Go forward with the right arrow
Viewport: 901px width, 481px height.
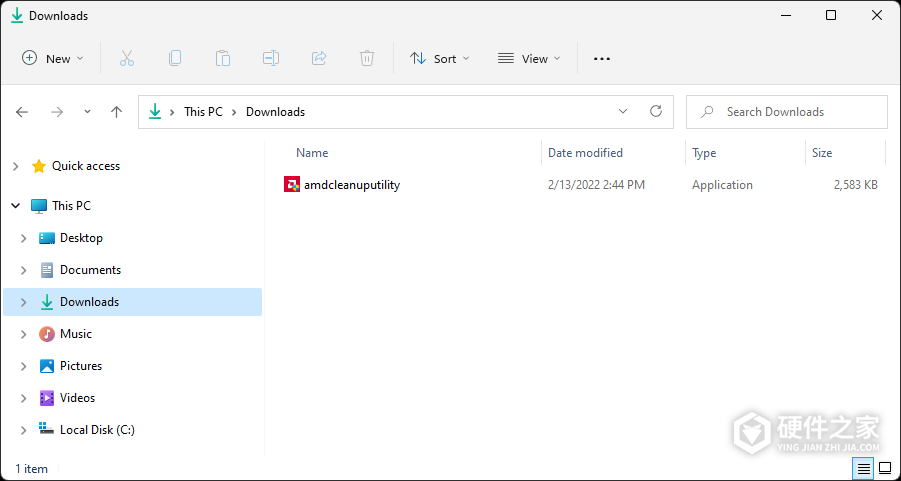point(57,112)
